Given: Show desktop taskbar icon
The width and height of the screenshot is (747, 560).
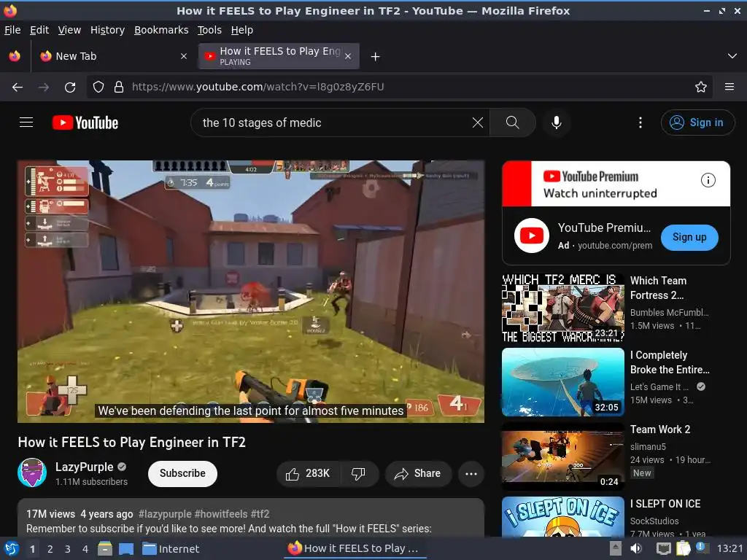Looking at the screenshot, I should point(125,549).
